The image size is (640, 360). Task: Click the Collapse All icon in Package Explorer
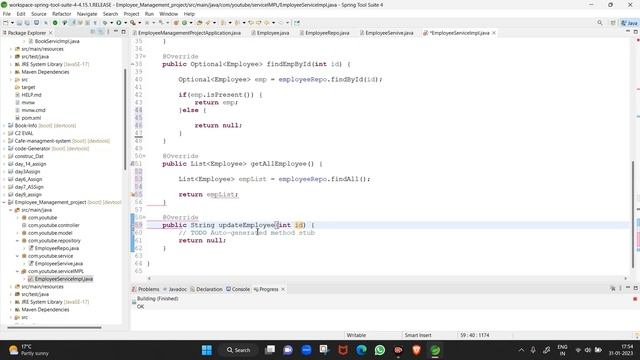(93, 32)
